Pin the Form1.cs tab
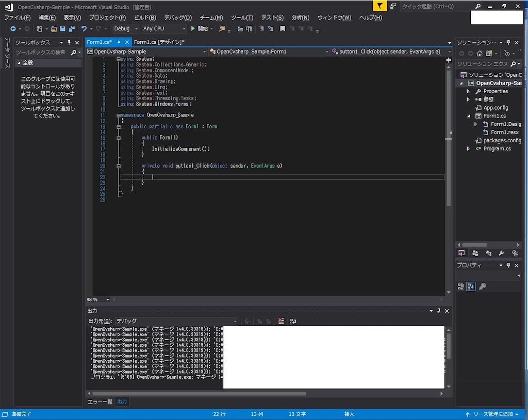 pos(119,42)
